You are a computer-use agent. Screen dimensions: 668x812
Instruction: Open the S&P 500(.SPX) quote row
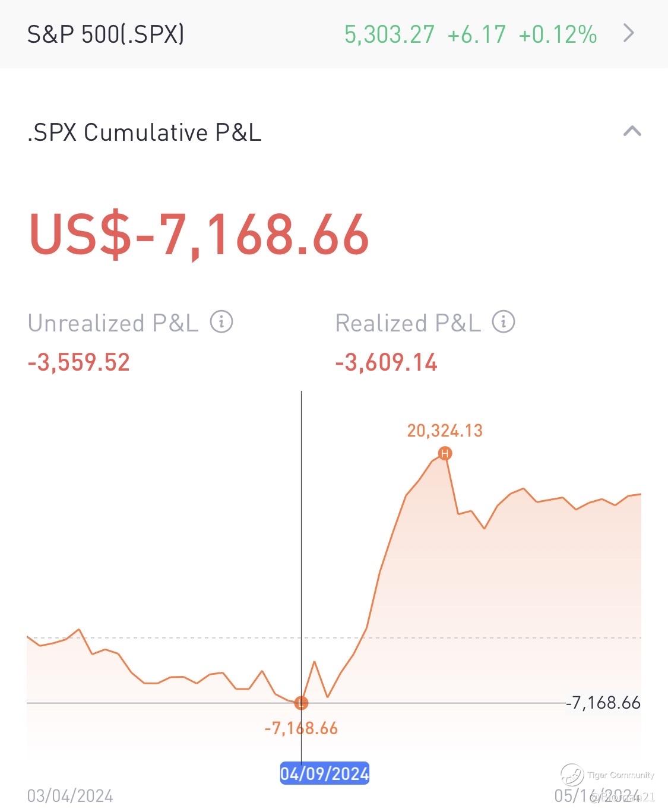tap(106, 34)
